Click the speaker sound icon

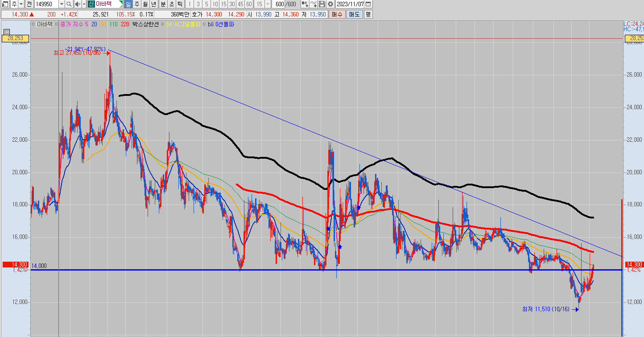pos(77,4)
